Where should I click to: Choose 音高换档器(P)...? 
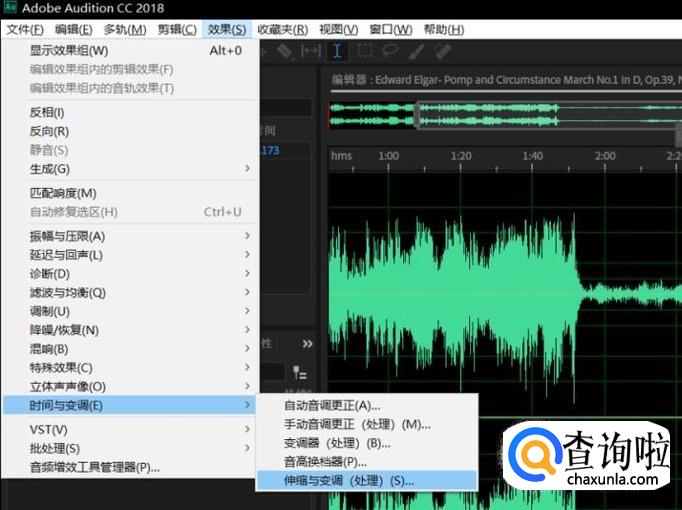pyautogui.click(x=367, y=462)
